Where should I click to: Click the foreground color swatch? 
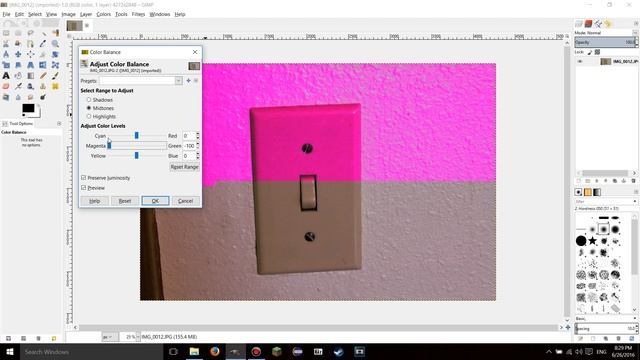click(x=28, y=108)
